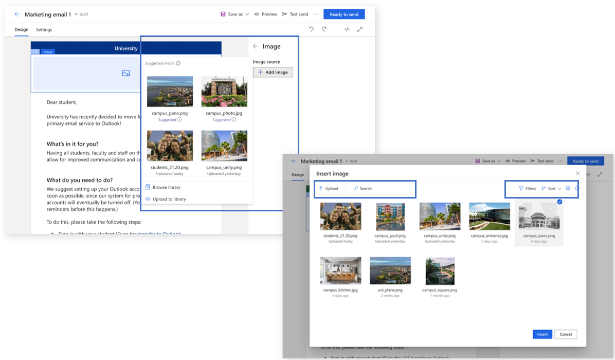Click Upload to library
This screenshot has width=615, height=360.
166,199
